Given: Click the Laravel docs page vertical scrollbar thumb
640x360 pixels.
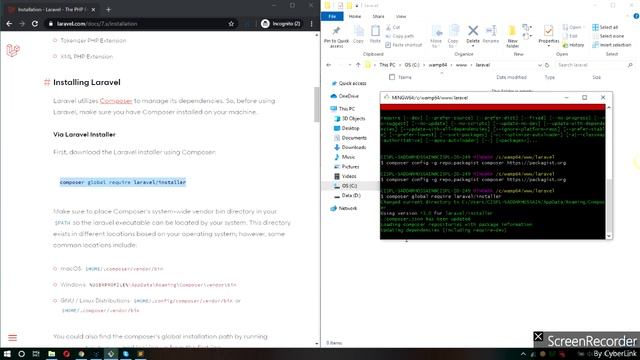Looking at the screenshot, I should click(317, 104).
